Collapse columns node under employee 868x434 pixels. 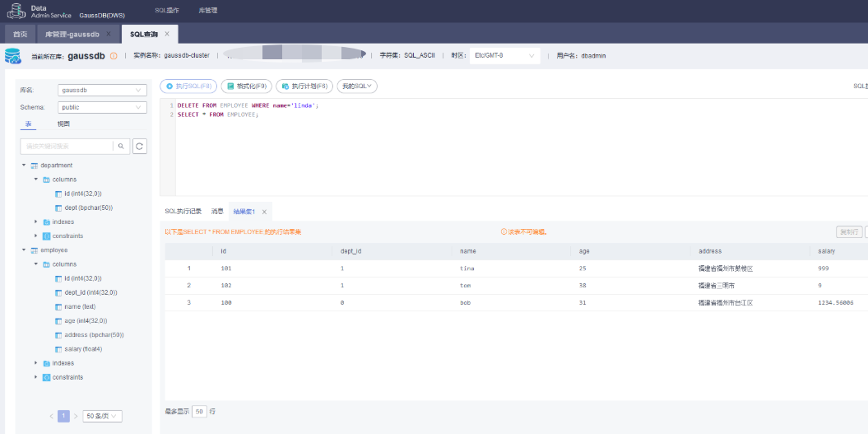36,264
